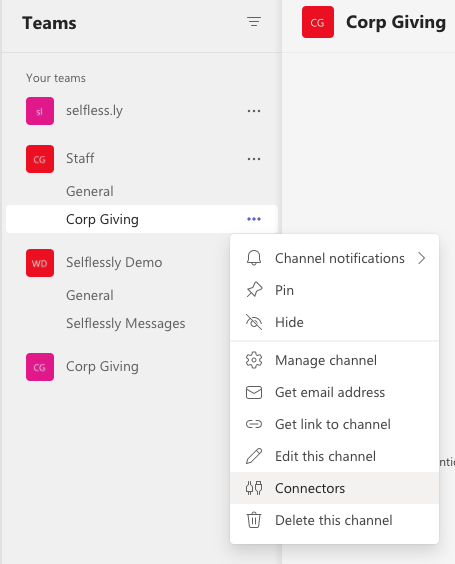455x564 pixels.
Task: Click the Selflessly Demo WD avatar
Action: 40,263
